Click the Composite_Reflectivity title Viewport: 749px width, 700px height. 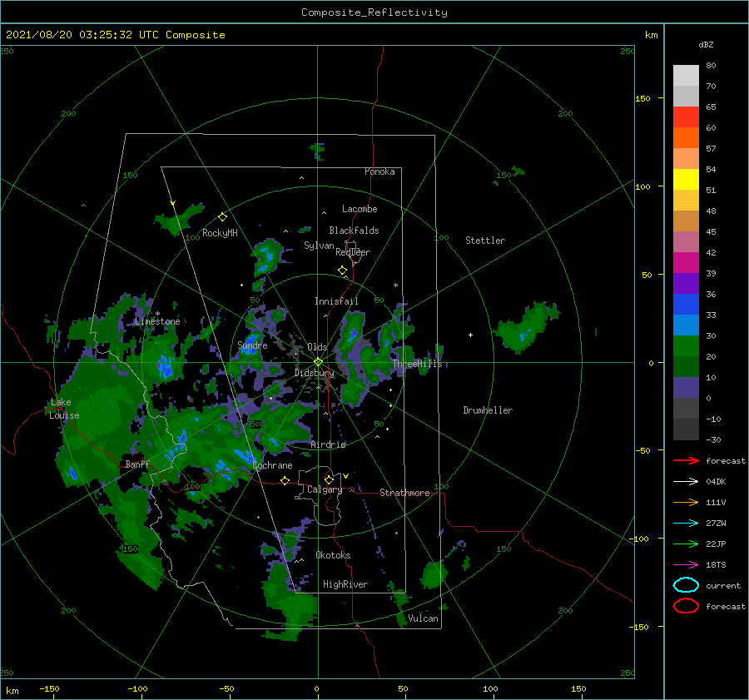pos(374,12)
